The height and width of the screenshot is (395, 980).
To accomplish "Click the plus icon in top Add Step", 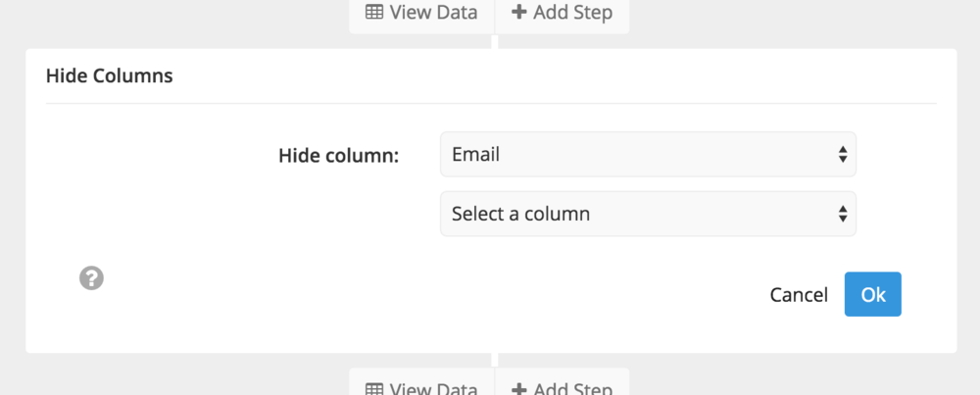I will point(518,12).
